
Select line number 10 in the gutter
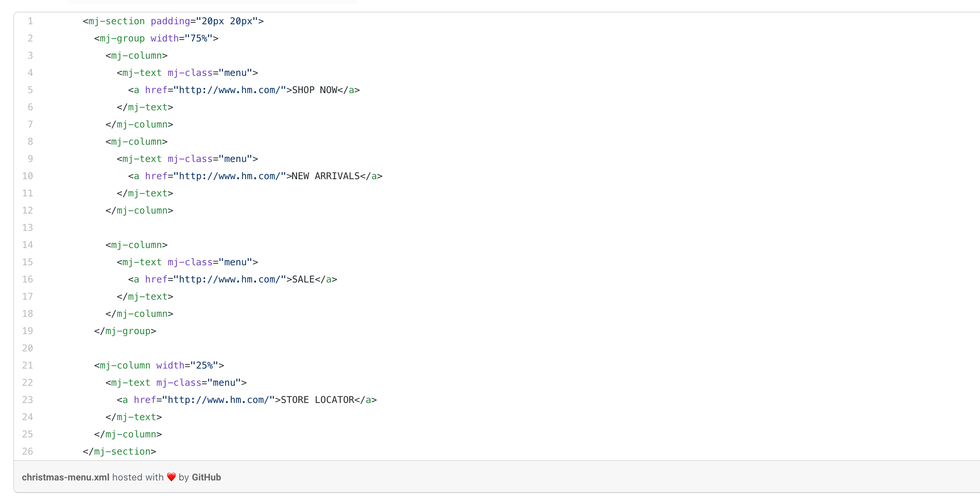click(x=27, y=176)
